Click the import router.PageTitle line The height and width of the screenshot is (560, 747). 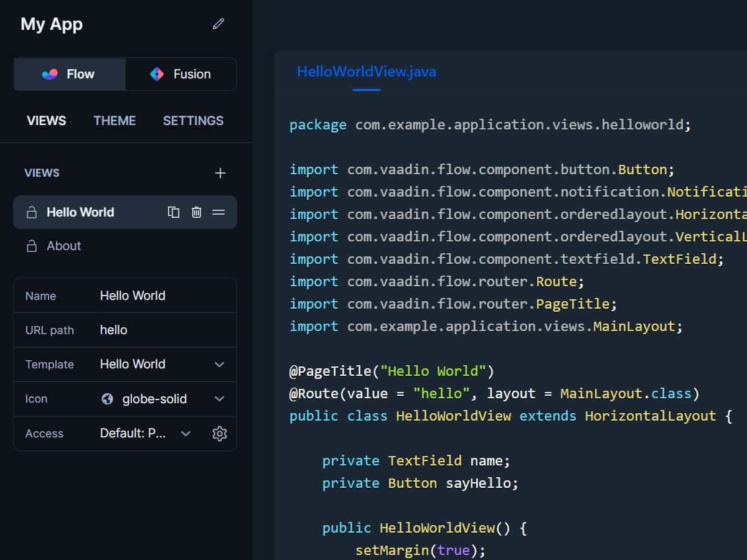click(x=453, y=304)
